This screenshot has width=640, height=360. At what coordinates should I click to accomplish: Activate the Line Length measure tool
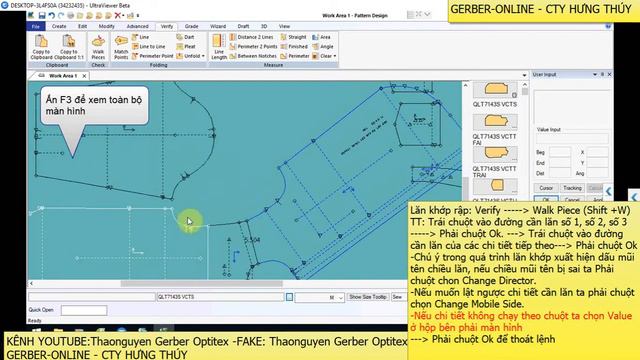pyautogui.click(x=219, y=47)
